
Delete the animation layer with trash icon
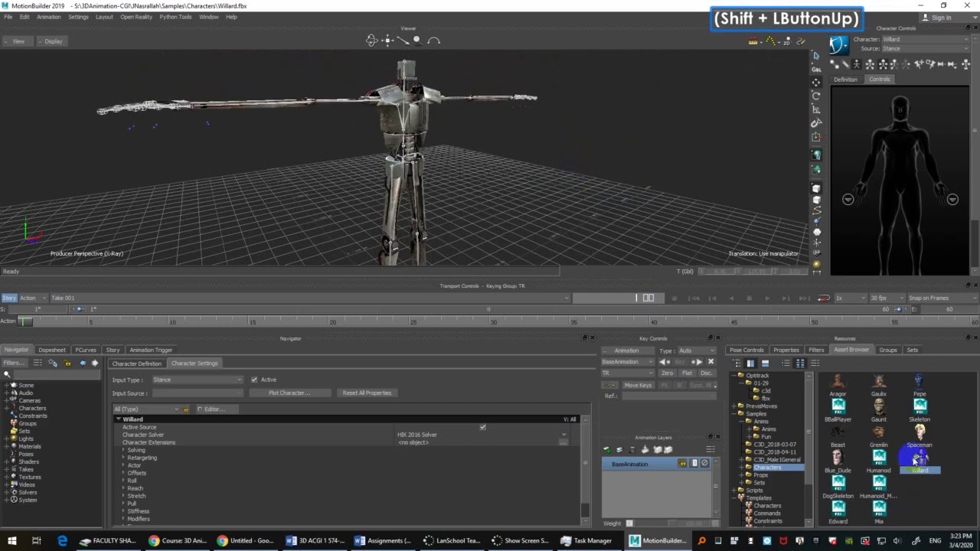click(632, 449)
